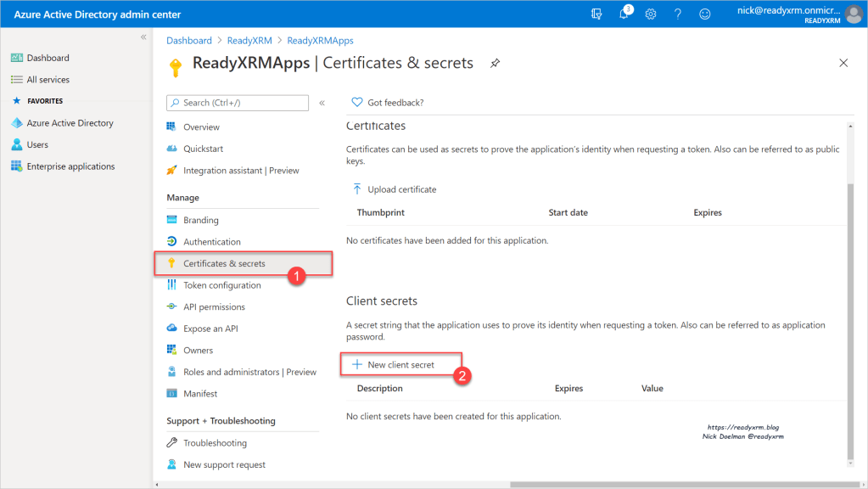
Task: Click New client secret button
Action: click(x=400, y=364)
